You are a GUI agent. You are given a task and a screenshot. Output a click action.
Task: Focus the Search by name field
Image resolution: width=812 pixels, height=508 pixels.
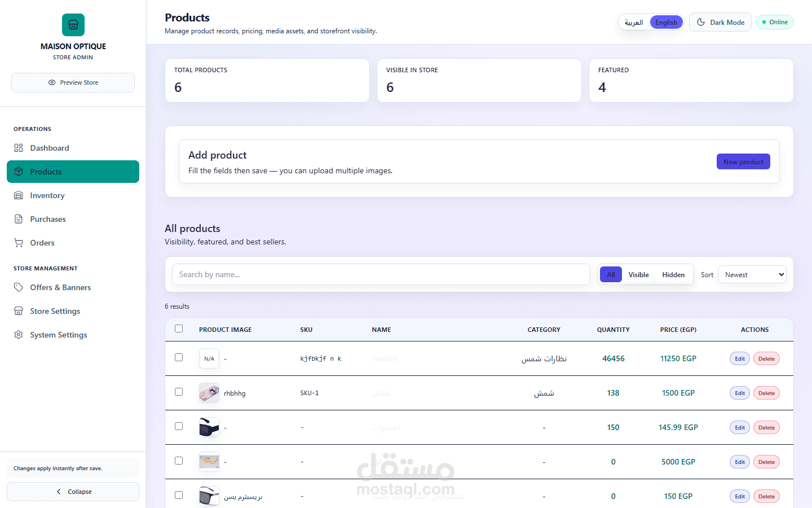coord(381,274)
